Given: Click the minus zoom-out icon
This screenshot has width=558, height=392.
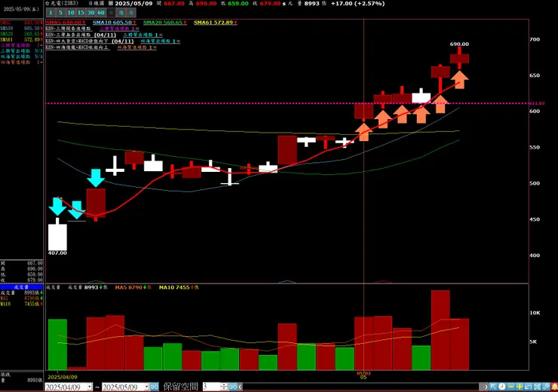Looking at the screenshot, I should pos(510,387).
